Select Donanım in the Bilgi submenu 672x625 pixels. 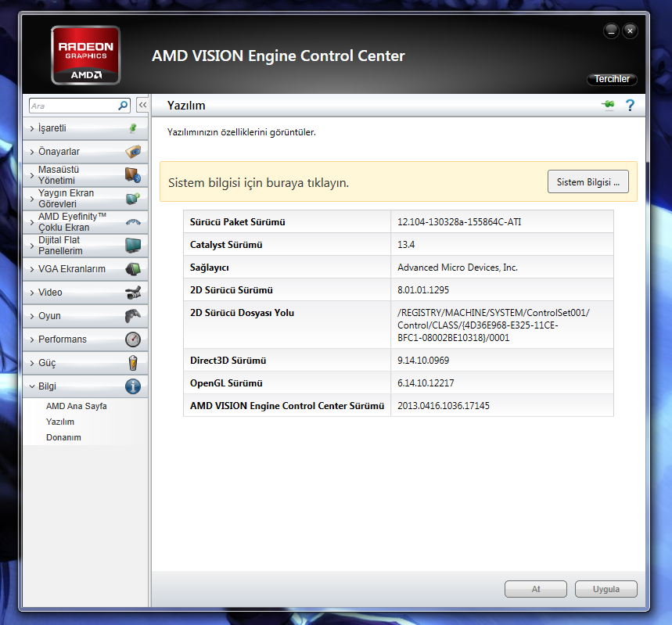click(x=63, y=437)
